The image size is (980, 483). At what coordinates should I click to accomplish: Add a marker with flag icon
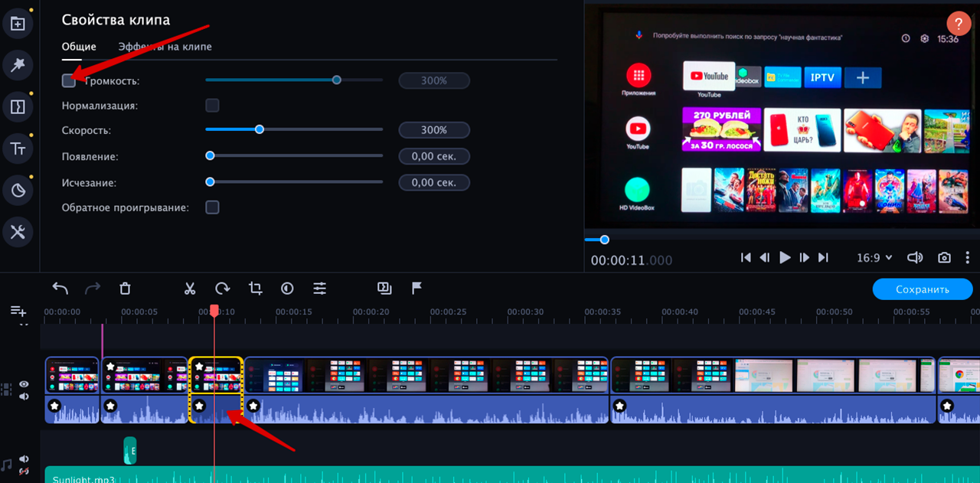click(x=416, y=289)
